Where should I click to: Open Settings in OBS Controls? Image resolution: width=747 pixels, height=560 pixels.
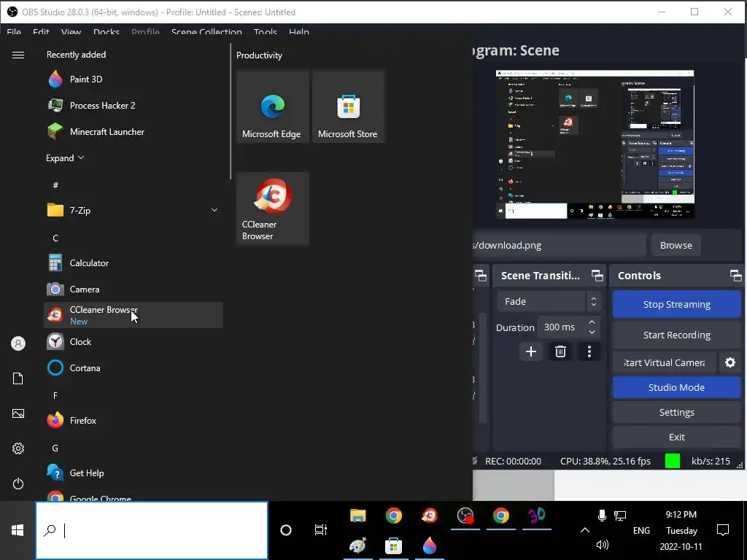click(x=676, y=412)
